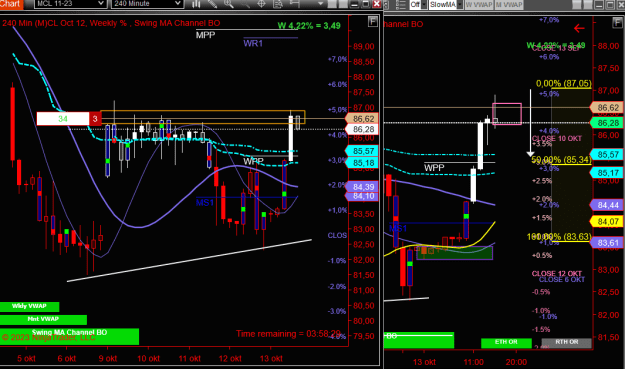Select the pink rectangle drawing on right chart
This screenshot has height=369, width=625.
(507, 114)
